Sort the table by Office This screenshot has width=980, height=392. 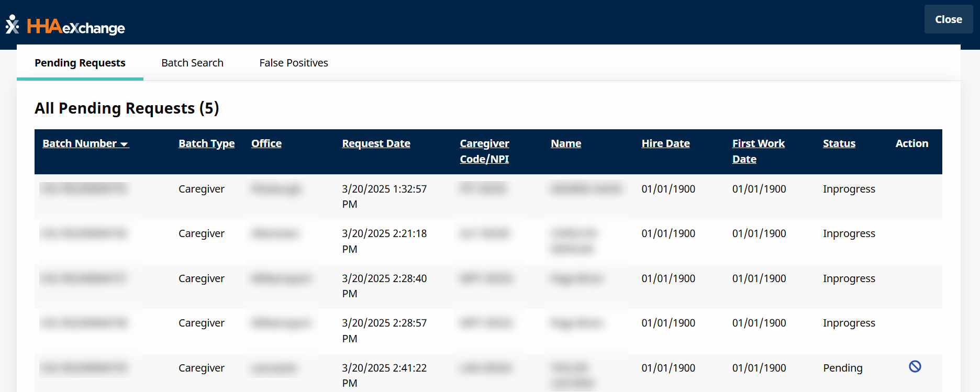pos(266,143)
